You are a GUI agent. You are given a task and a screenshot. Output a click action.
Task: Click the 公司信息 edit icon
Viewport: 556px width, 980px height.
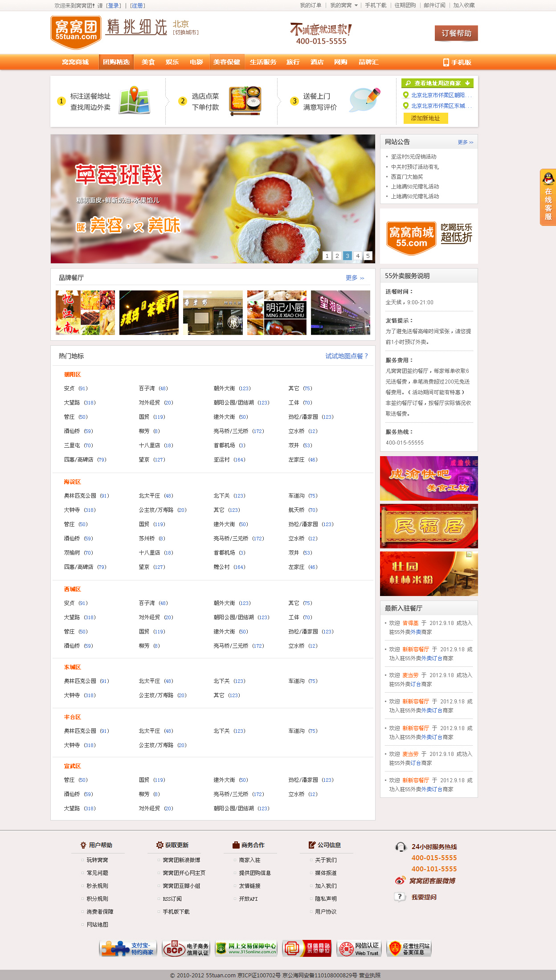[312, 845]
